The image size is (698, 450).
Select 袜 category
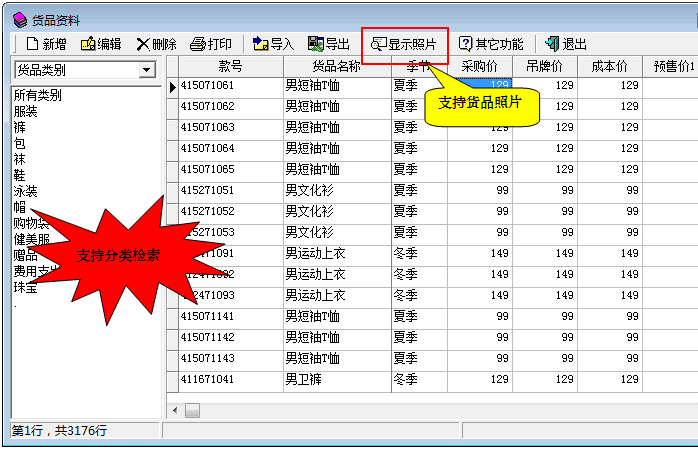(x=20, y=159)
